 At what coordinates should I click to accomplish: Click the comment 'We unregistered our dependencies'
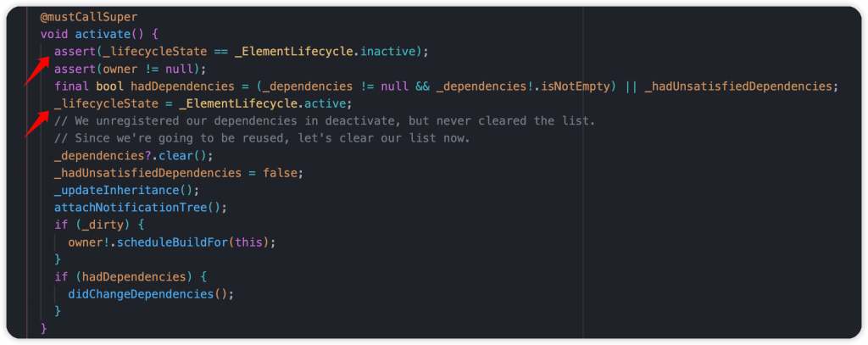325,120
